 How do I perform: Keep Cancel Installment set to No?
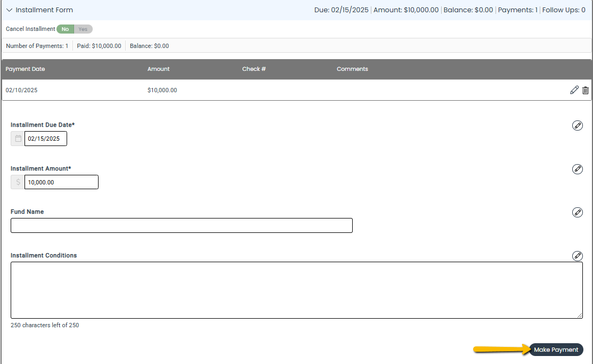[65, 29]
